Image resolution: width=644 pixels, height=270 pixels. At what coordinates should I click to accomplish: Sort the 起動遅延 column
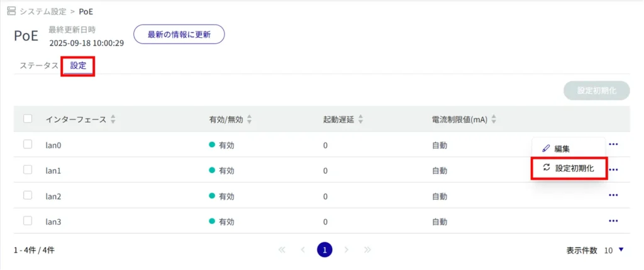[x=360, y=119]
